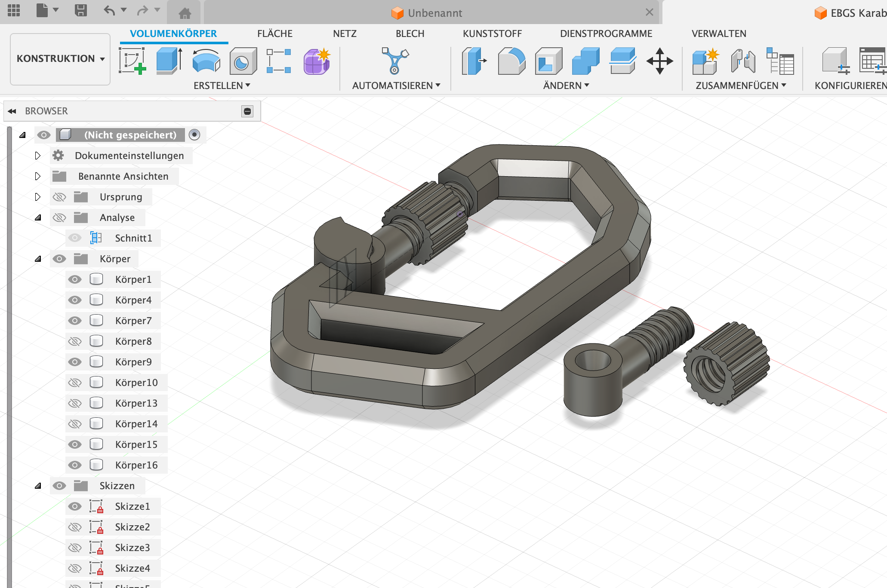Screen dimensions: 887x588
Task: Click the Automated Modeling icon
Action: click(x=395, y=61)
